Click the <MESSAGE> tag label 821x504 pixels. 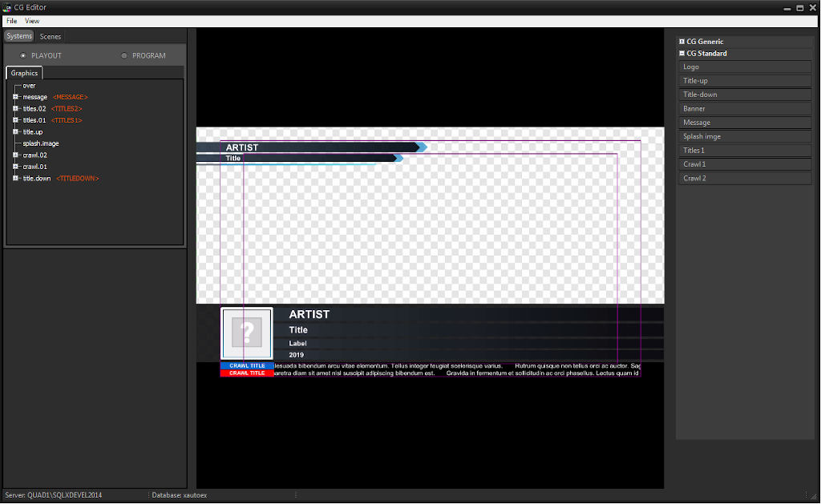pyautogui.click(x=71, y=97)
